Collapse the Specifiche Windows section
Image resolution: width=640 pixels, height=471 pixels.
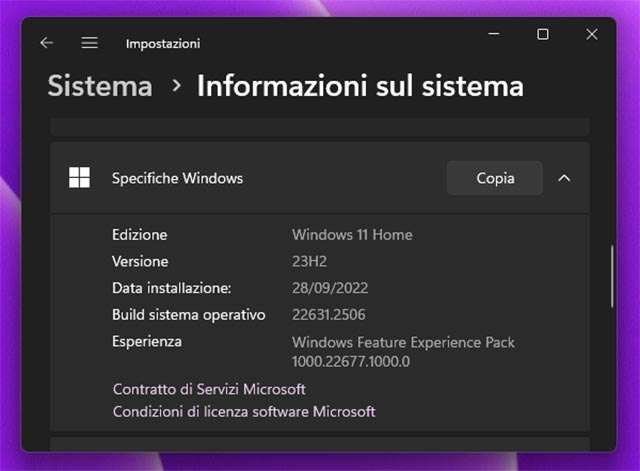click(564, 178)
